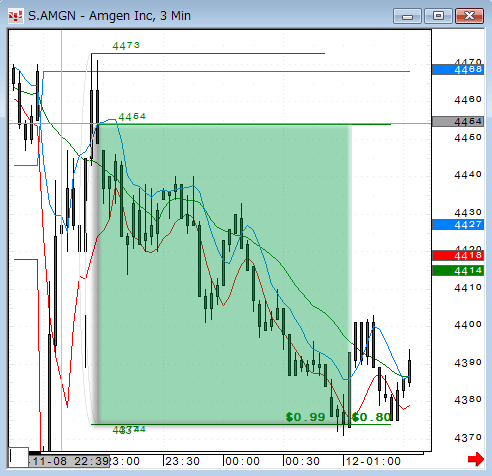492x476 pixels.
Task: Click the 4400 price axis label
Action: pyautogui.click(x=468, y=324)
